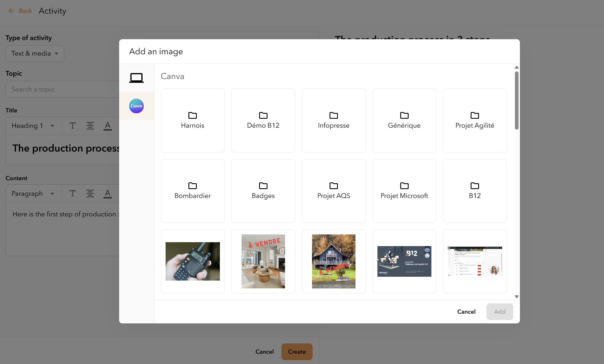Cancel the Add an image dialog

[x=466, y=312]
